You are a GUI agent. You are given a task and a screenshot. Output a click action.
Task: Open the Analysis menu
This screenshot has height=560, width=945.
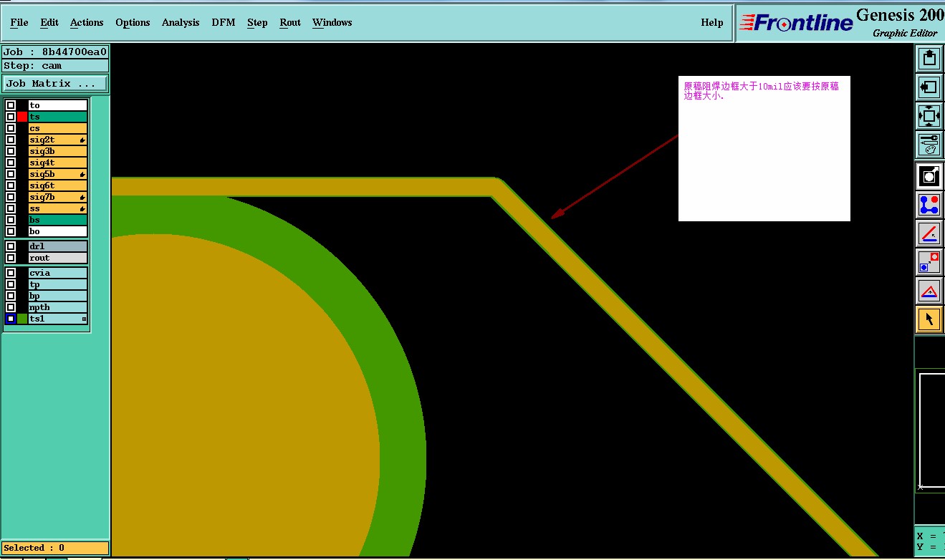181,23
